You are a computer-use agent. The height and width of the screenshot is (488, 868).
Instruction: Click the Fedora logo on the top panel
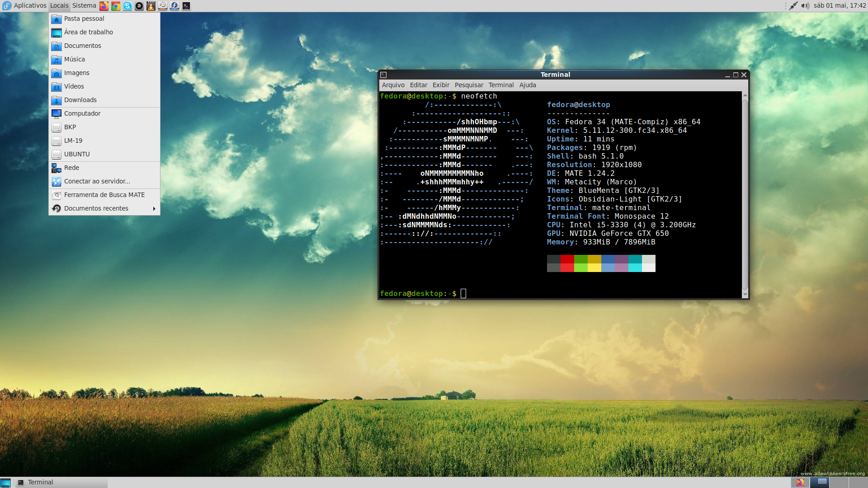tap(7, 6)
